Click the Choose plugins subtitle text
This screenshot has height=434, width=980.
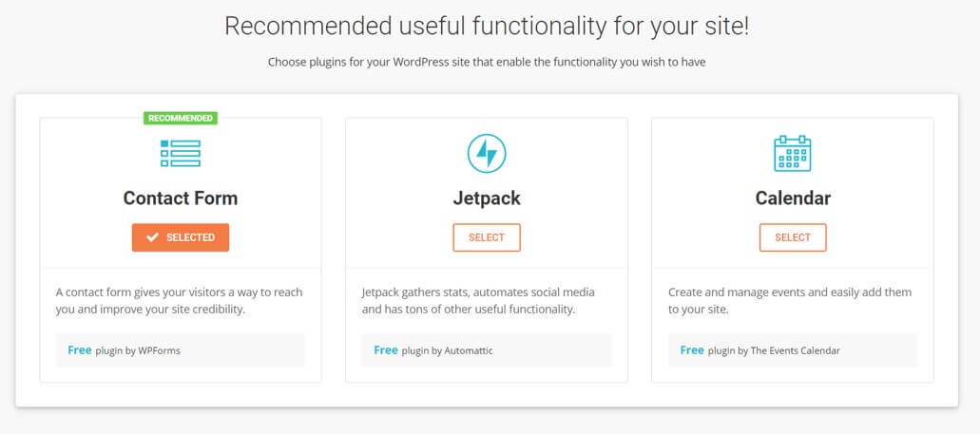pos(487,62)
